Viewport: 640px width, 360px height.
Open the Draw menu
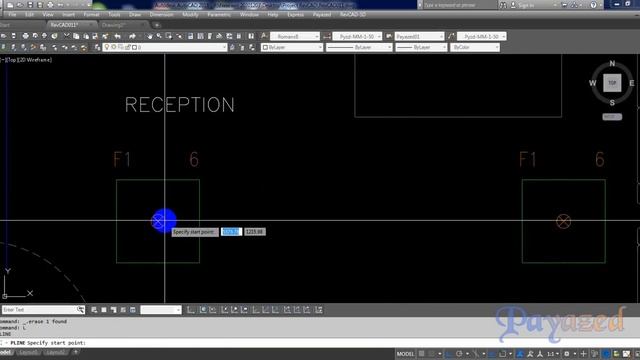pyautogui.click(x=135, y=14)
